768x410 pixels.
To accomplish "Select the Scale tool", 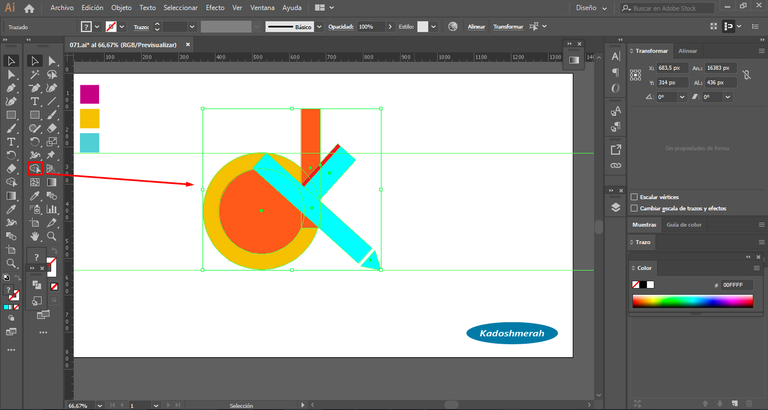I will 51,142.
